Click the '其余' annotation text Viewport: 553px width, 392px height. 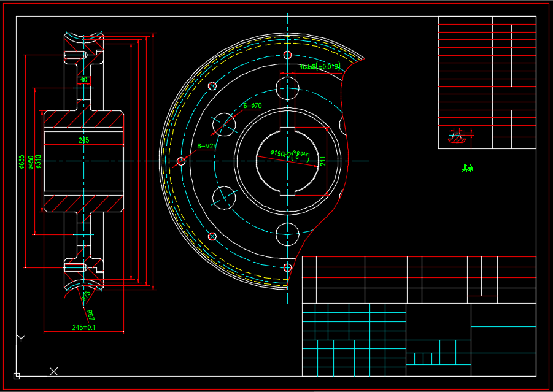pyautogui.click(x=468, y=168)
